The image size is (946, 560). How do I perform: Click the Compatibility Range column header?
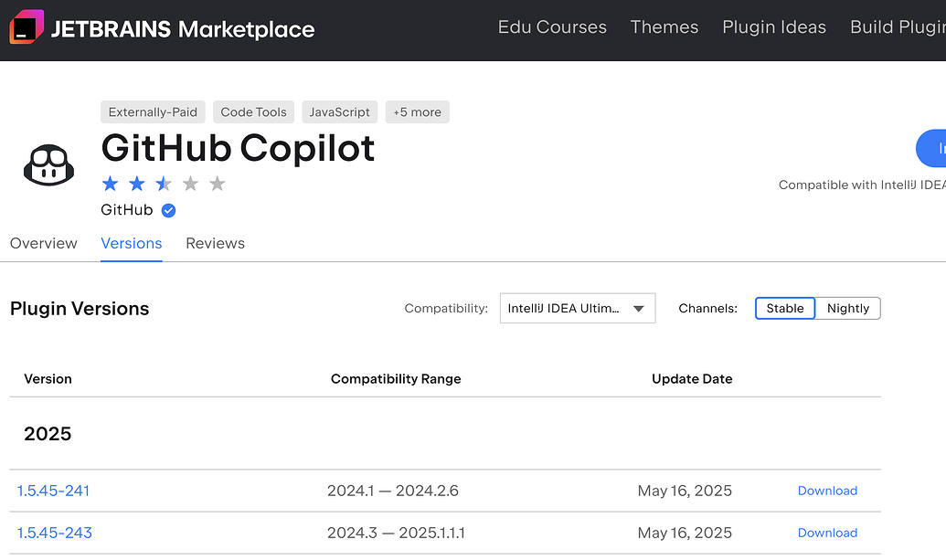396,378
